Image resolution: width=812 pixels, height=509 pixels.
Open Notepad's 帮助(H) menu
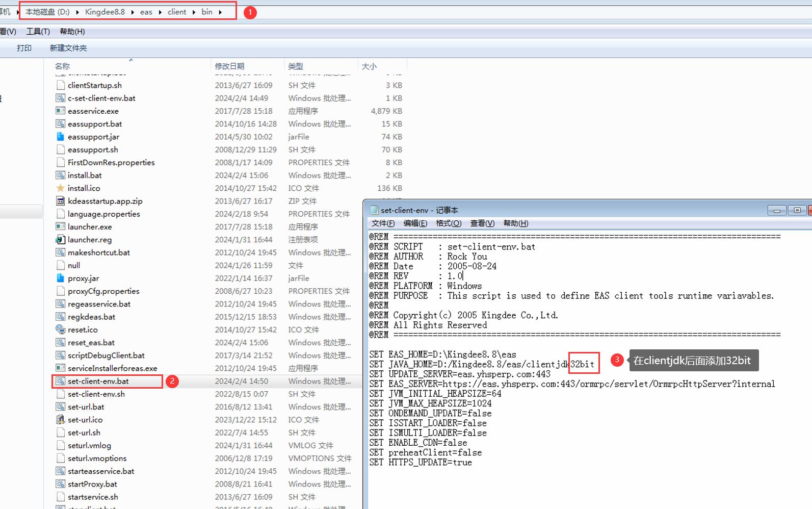[516, 223]
